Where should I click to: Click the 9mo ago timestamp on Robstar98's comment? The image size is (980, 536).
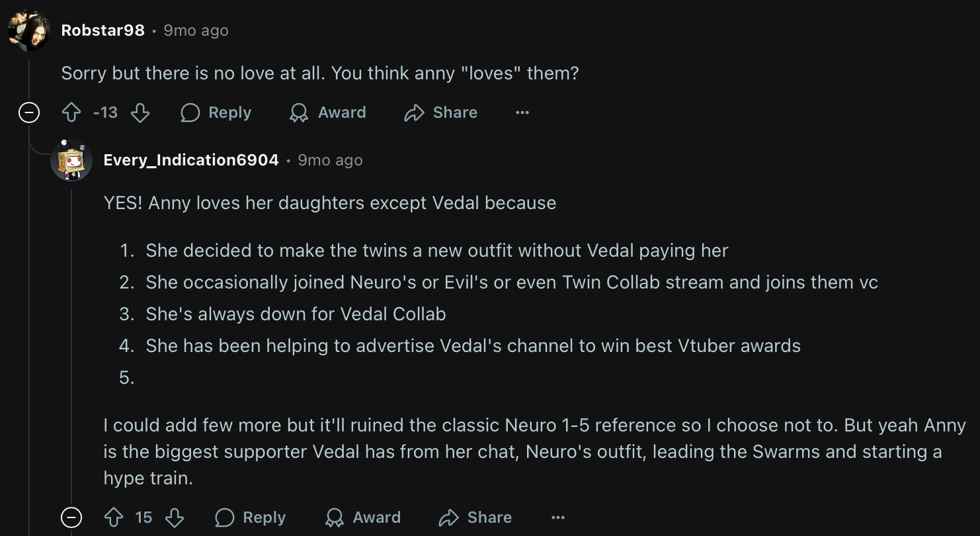pos(196,30)
